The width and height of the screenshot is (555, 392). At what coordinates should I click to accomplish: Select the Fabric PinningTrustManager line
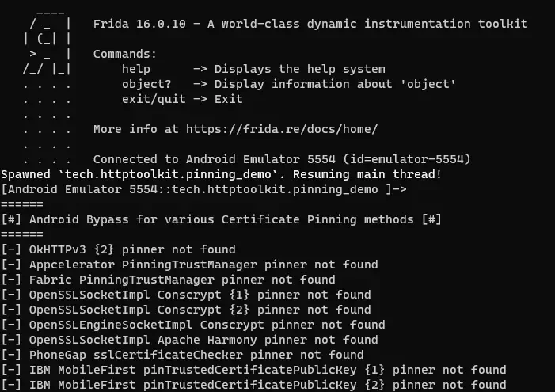click(x=169, y=280)
